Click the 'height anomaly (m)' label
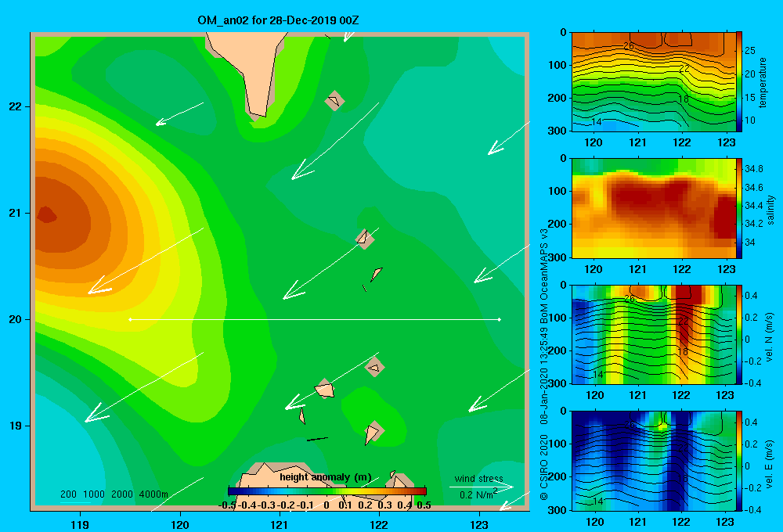 tap(326, 477)
